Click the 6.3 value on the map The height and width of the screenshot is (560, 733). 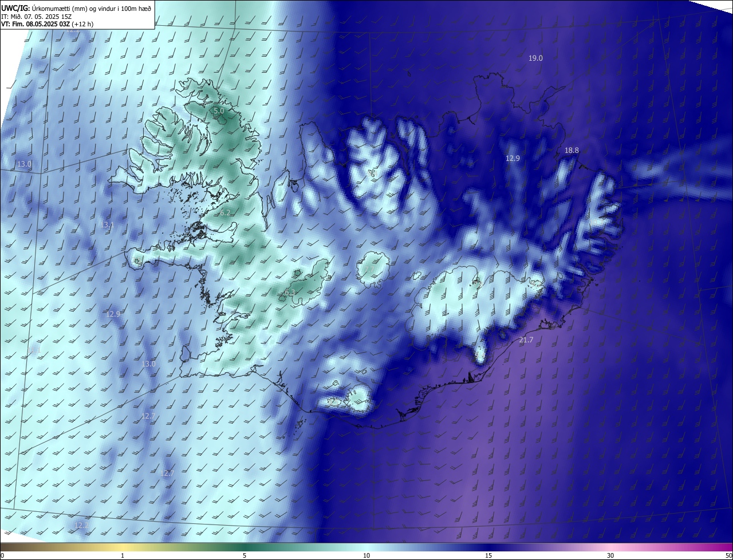point(290,293)
